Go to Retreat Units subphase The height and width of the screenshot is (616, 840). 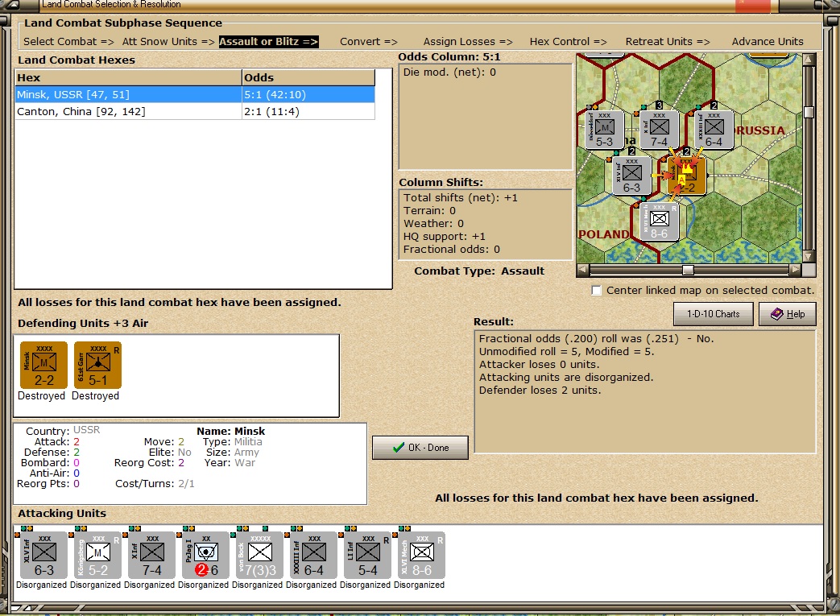(668, 41)
